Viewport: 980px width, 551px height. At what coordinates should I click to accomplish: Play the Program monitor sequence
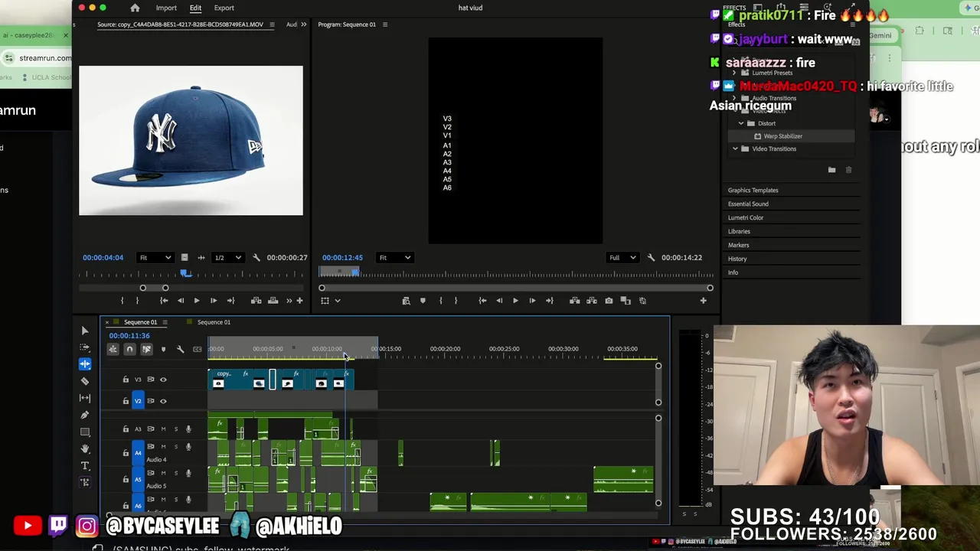click(x=515, y=301)
